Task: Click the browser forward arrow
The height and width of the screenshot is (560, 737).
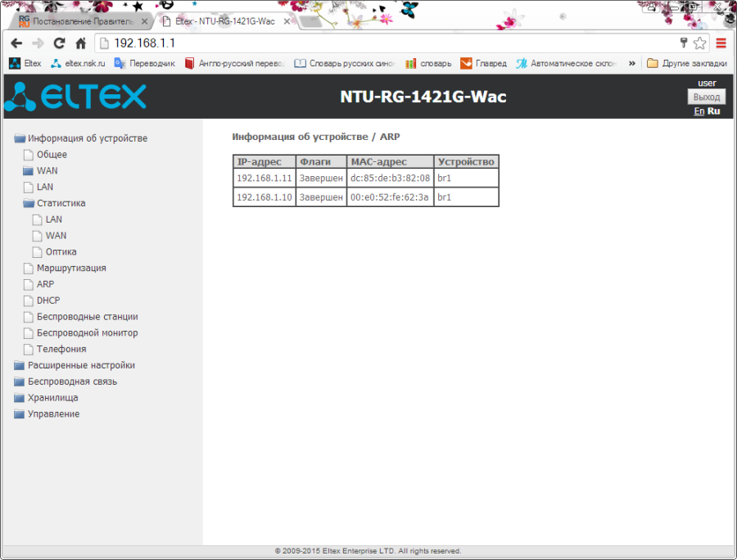Action: 38,43
